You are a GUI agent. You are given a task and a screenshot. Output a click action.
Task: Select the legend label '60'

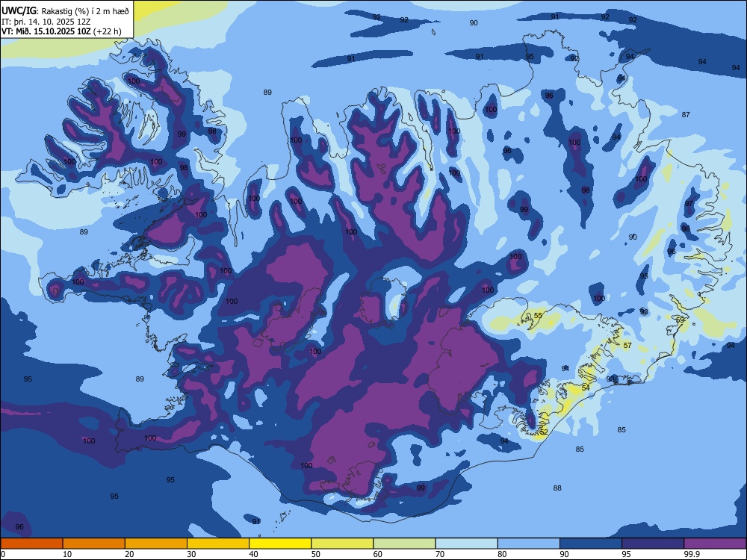click(378, 554)
